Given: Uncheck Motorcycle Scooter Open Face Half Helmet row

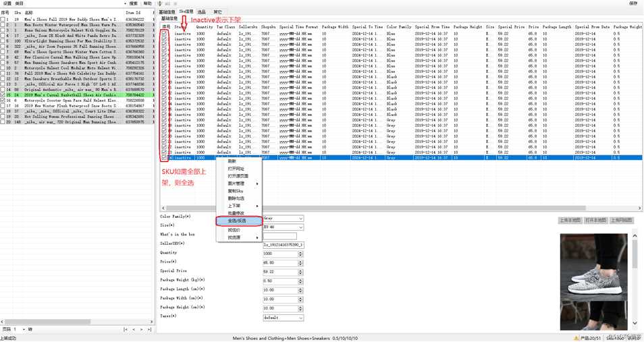Looking at the screenshot, I should 3,100.
